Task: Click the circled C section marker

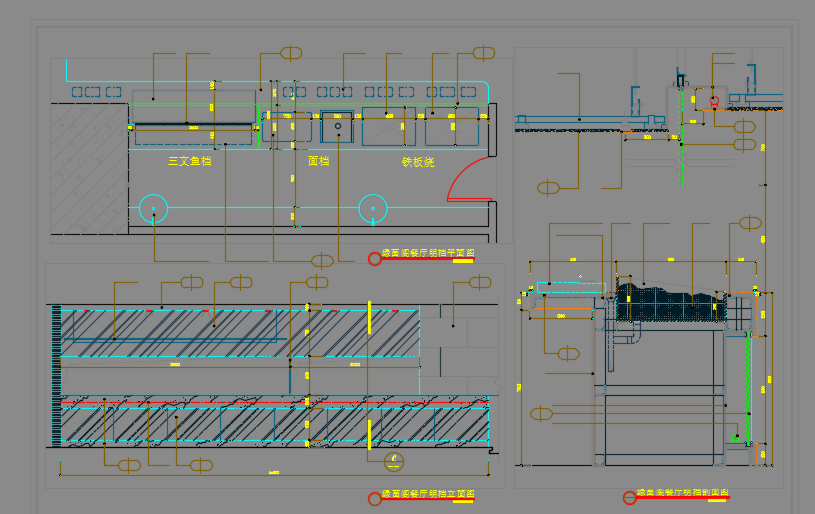Action: (x=394, y=461)
